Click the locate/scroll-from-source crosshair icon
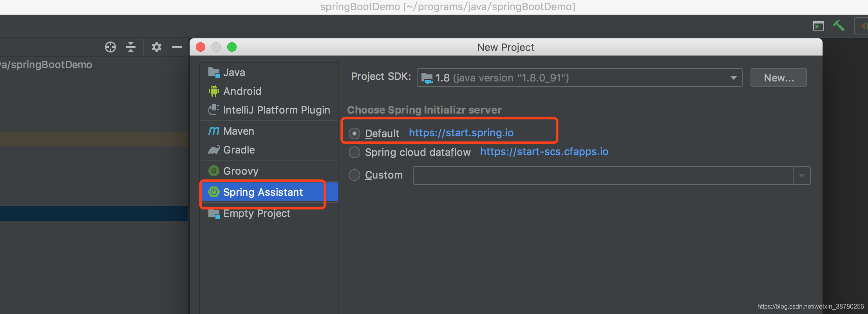 pyautogui.click(x=110, y=47)
